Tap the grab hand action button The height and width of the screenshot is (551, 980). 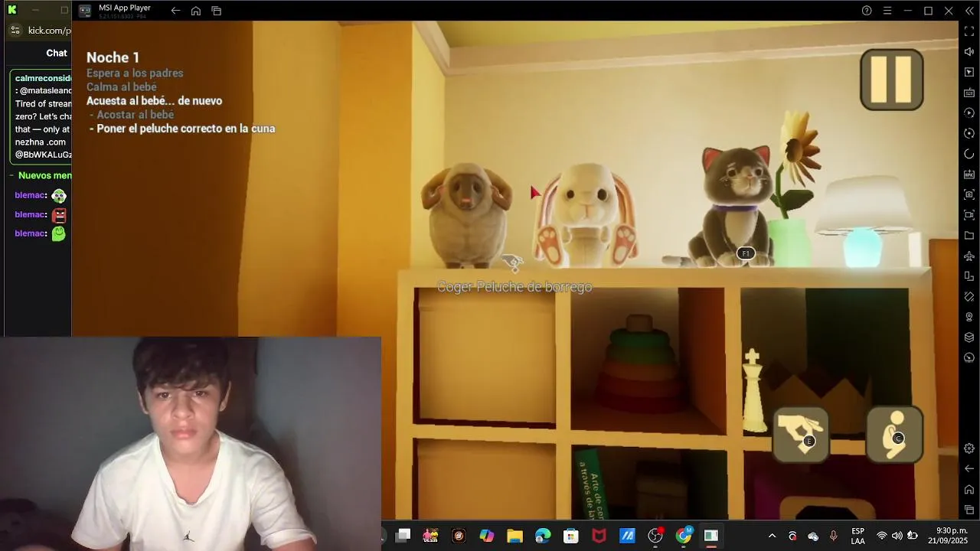[x=801, y=435]
